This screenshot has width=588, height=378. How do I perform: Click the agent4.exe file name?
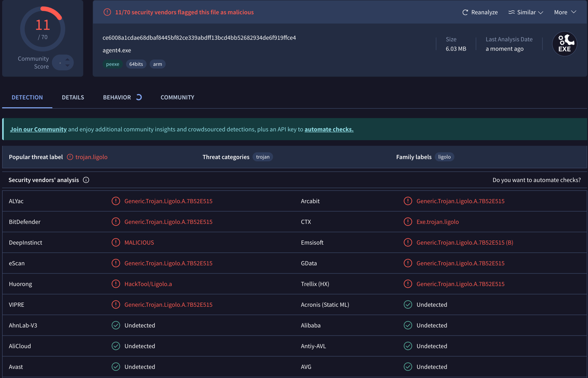[117, 50]
